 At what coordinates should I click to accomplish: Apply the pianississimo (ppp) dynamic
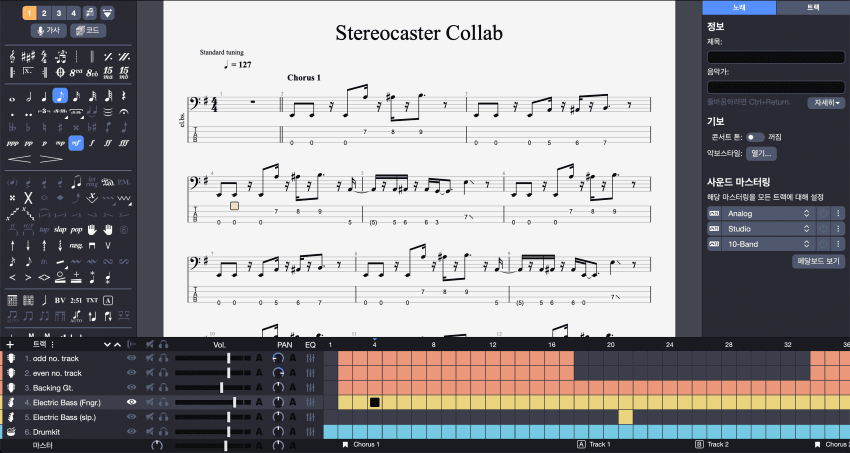tap(12, 143)
